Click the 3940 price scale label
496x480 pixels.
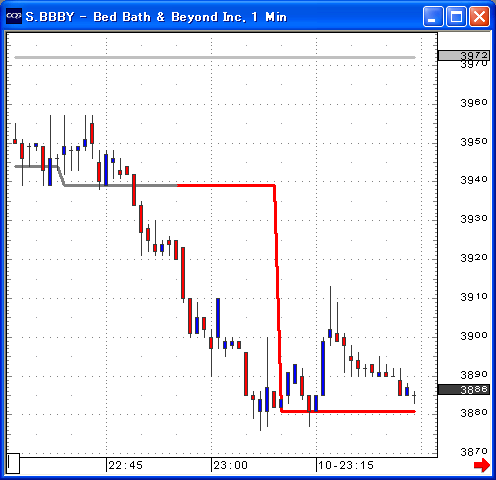click(x=474, y=180)
